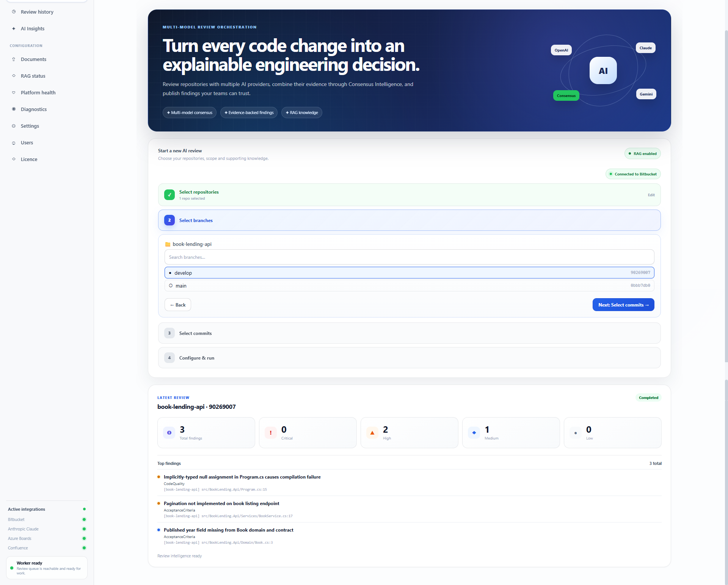Open the implicitly-typed null assignment finding
Screen dimensions: 728x585
point(242,477)
